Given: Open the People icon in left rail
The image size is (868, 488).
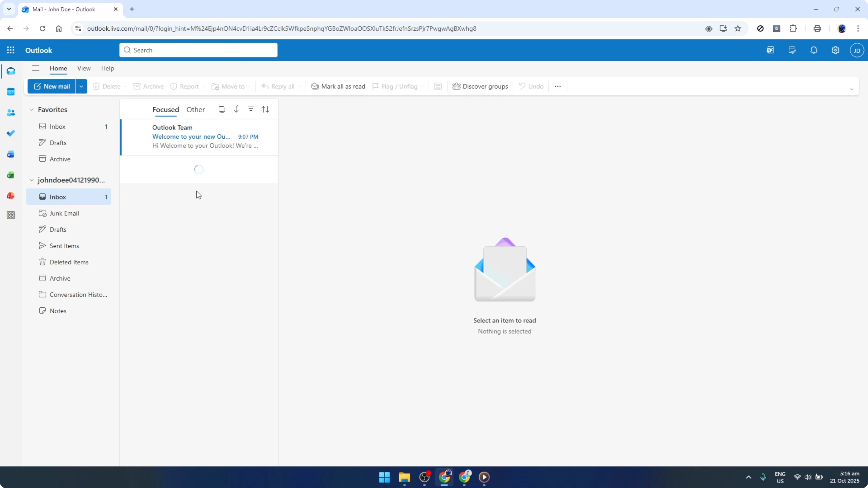Looking at the screenshot, I should tap(11, 113).
